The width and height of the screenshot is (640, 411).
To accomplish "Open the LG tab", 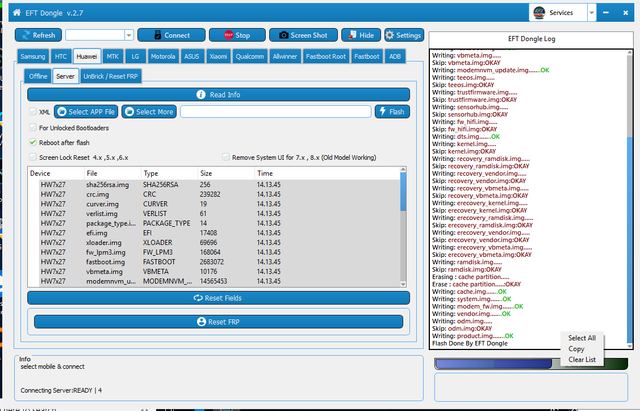I will pyautogui.click(x=135, y=56).
